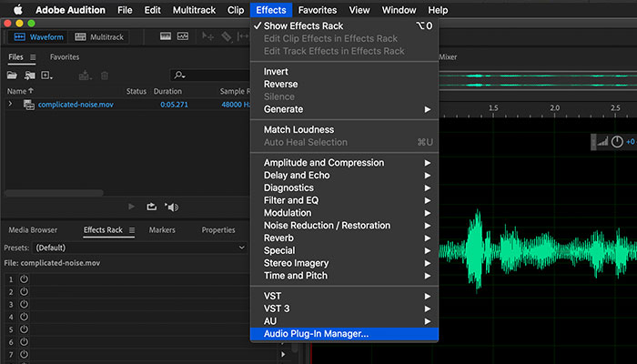Click the New File icon
The height and width of the screenshot is (364, 637).
point(46,76)
